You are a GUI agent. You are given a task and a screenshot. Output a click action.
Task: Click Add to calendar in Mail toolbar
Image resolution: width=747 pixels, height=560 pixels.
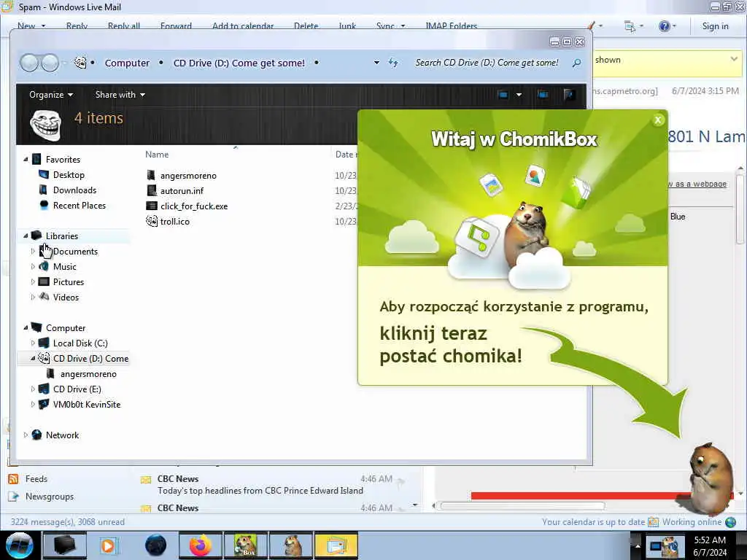[x=243, y=26]
